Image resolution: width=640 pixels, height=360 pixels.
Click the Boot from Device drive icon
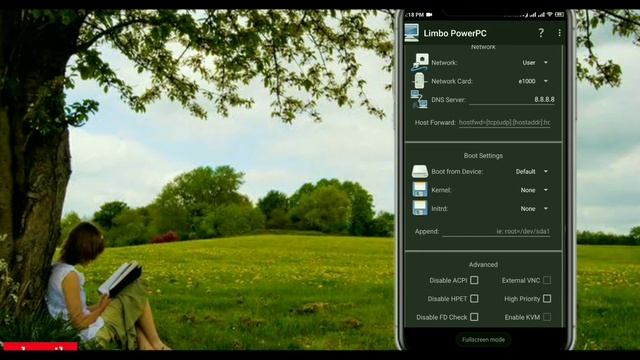click(420, 171)
